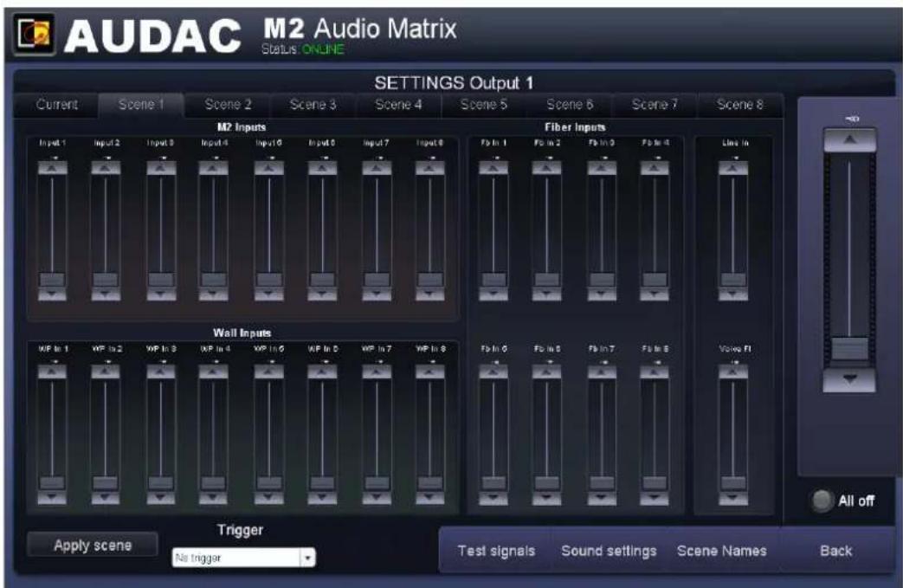The height and width of the screenshot is (588, 903).
Task: Lower Fb In 2 level with down arrow
Action: click(x=546, y=294)
